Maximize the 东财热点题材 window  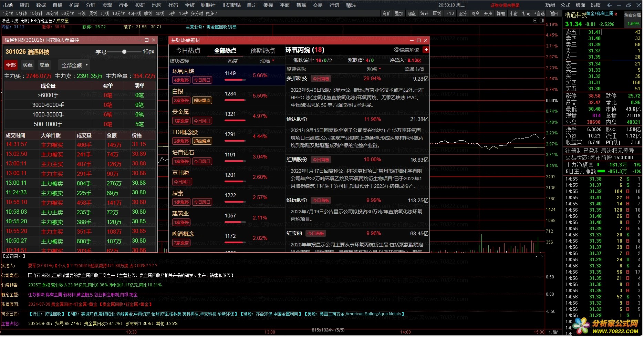pyautogui.click(x=419, y=40)
